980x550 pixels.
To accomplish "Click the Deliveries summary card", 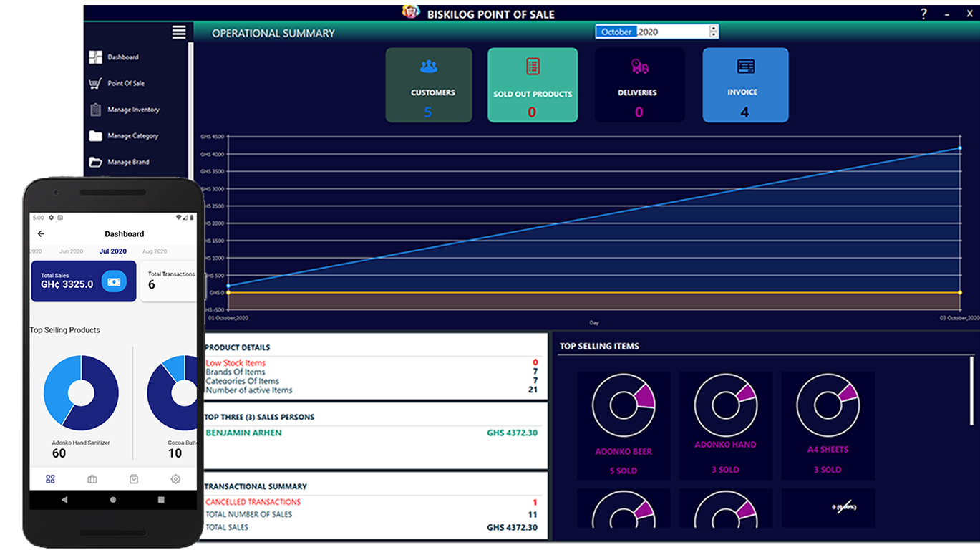I will click(x=639, y=85).
